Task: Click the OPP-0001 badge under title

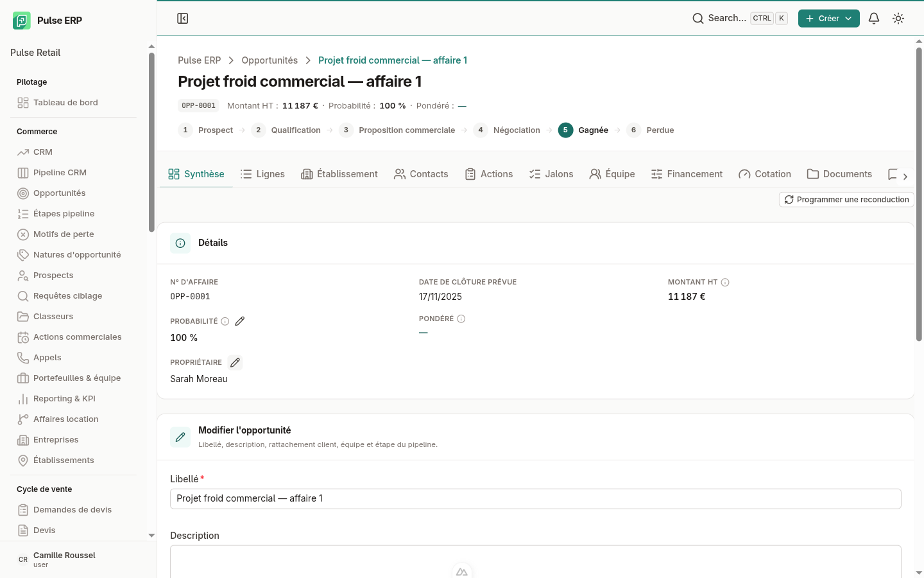Action: coord(198,106)
